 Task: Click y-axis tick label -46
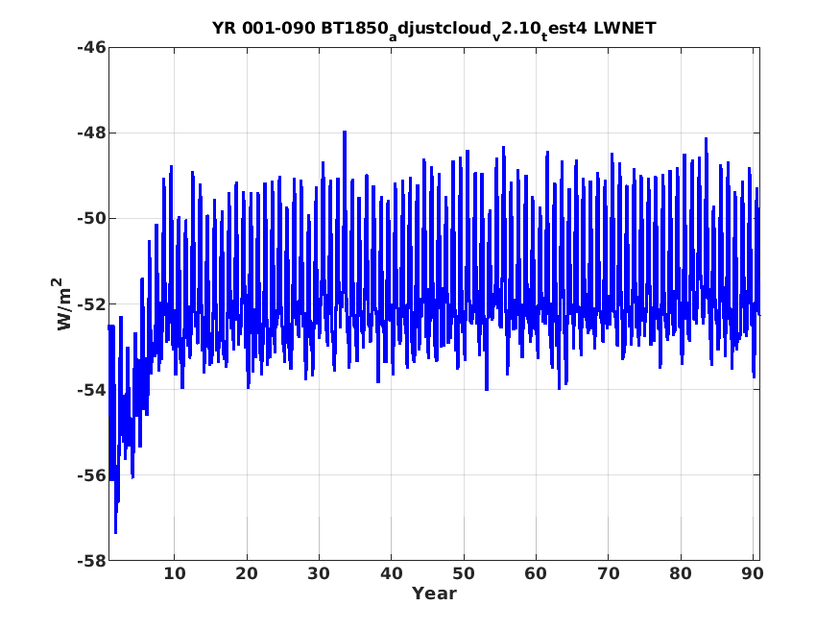[x=91, y=48]
